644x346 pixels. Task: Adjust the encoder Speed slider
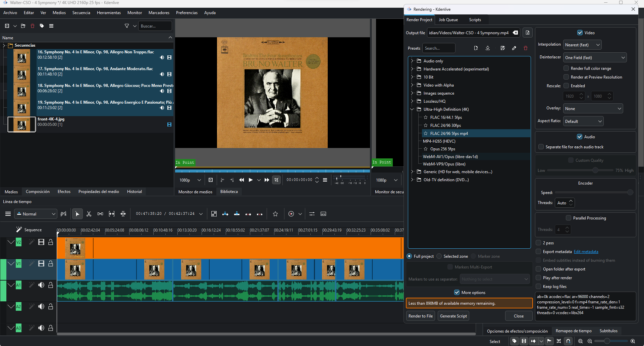[x=630, y=192]
